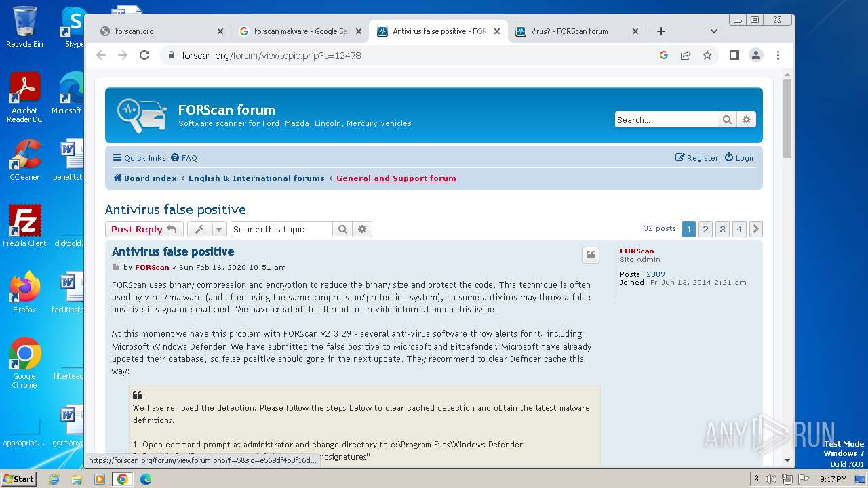Click the first post title link
Viewport: 868px width, 488px height.
coord(173,251)
